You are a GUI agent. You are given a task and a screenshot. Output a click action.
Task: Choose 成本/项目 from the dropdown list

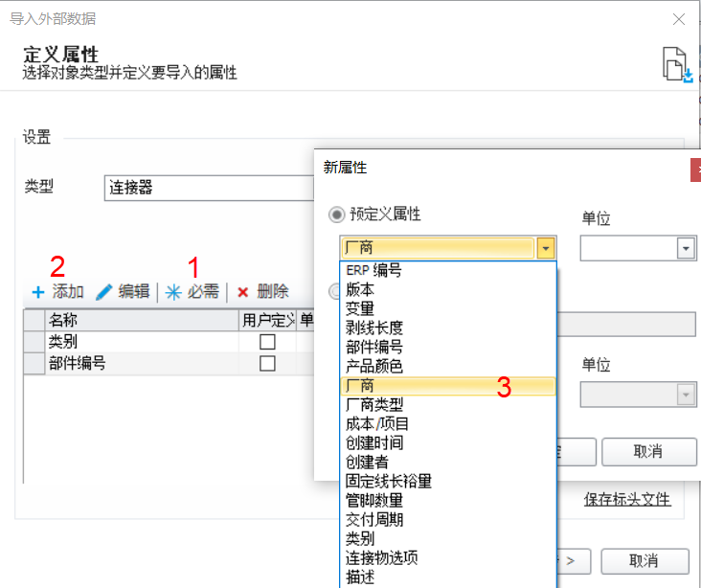(448, 424)
